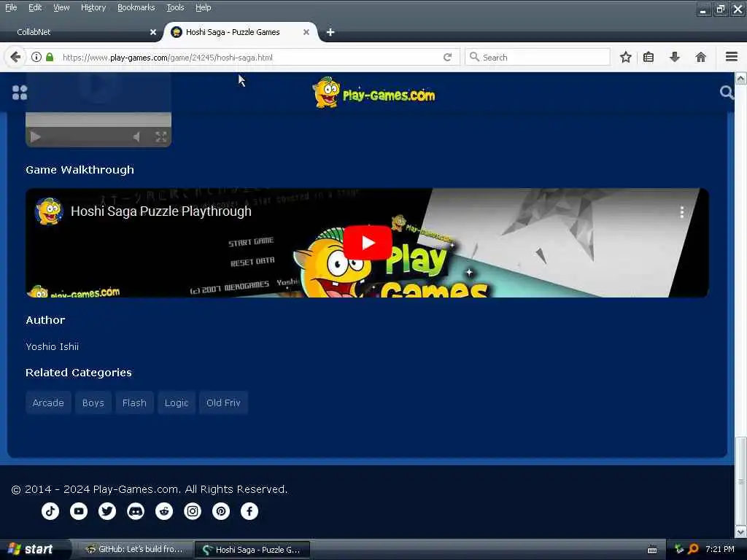Click the browser Search box

click(x=538, y=57)
